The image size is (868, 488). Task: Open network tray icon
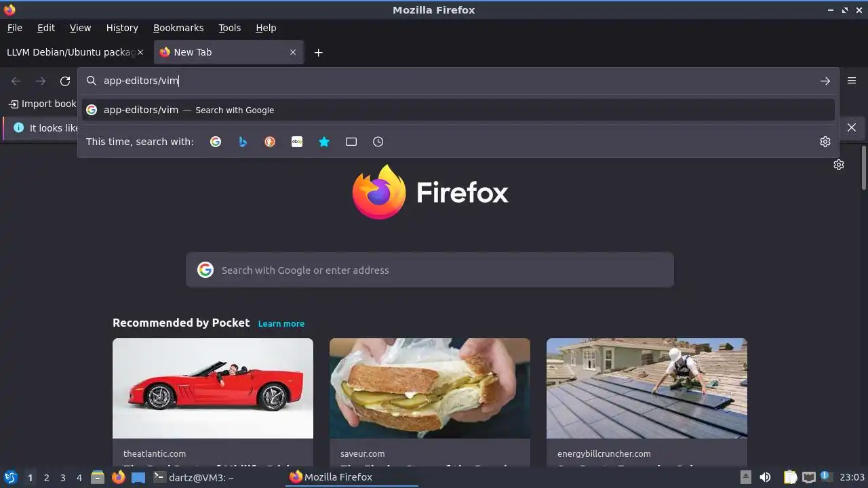pos(808,477)
